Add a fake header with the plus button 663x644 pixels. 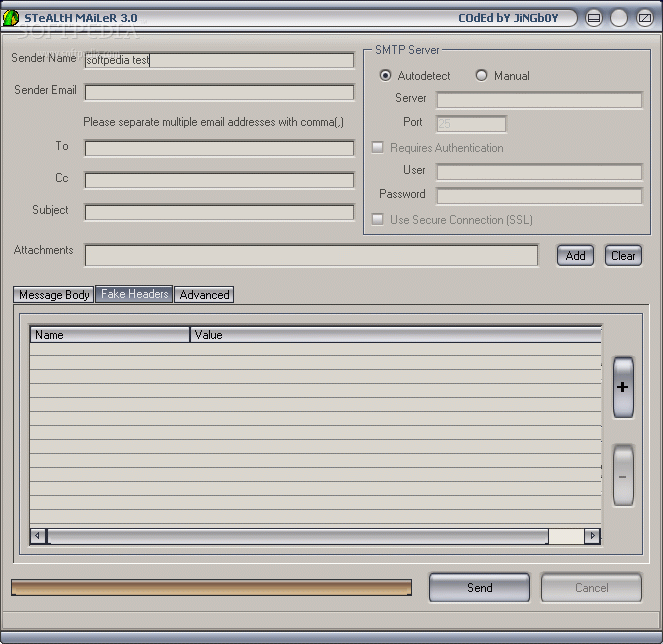tap(623, 387)
